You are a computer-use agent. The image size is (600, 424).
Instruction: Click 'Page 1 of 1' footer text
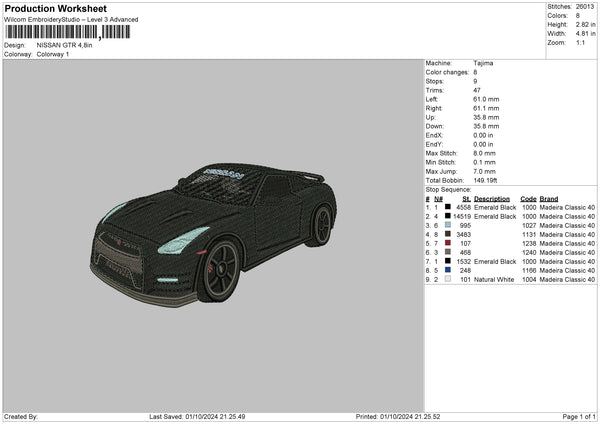tap(579, 417)
